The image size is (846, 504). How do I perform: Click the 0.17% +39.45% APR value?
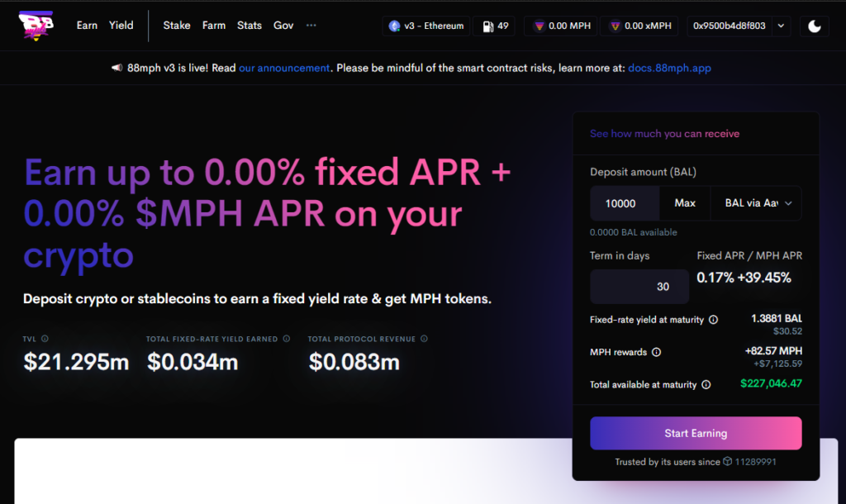(x=744, y=278)
